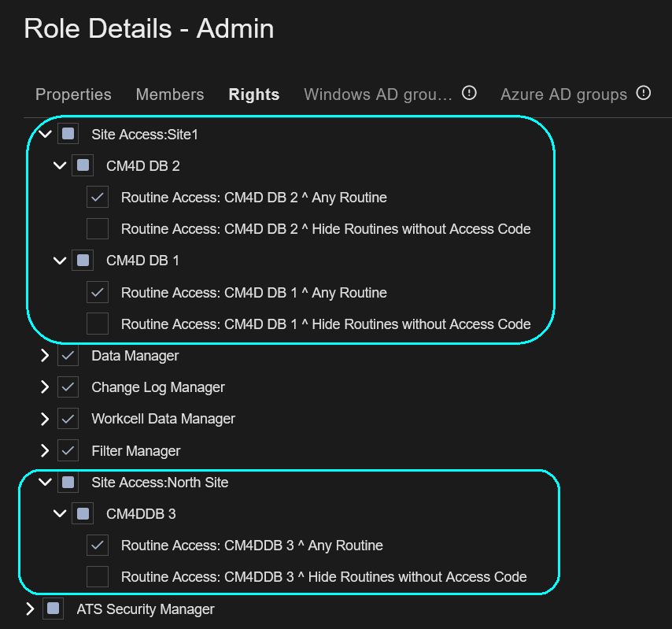Expand the ATS Security Manager node
This screenshot has height=629, width=672.
pos(30,609)
